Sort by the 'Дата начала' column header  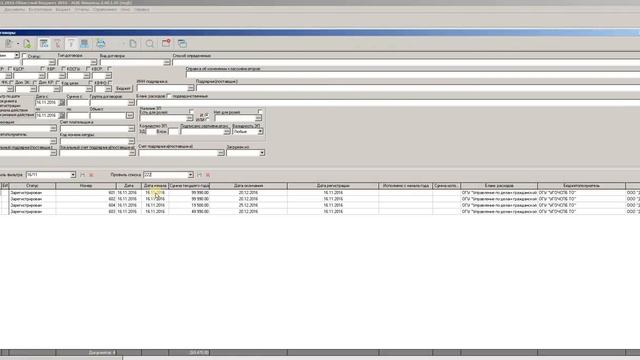(x=155, y=186)
